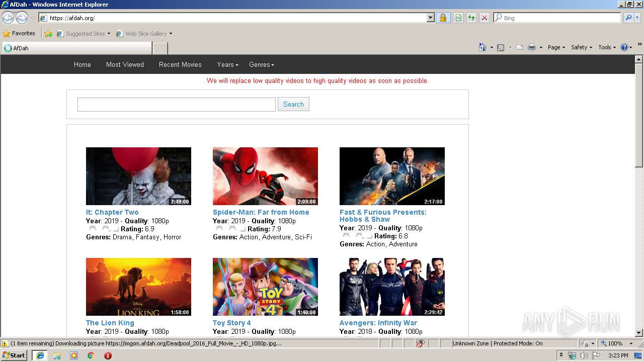Click the RSS feeds icon
The height and width of the screenshot is (362, 644).
coord(501,47)
